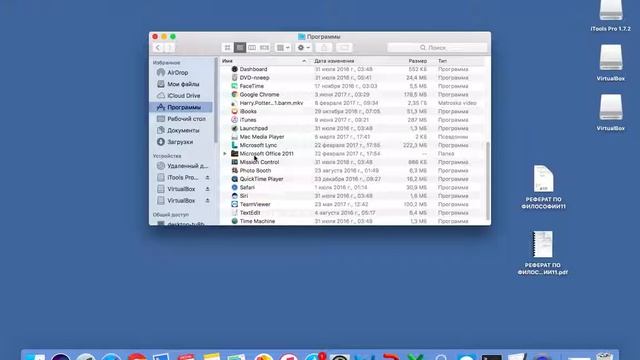This screenshot has width=640, height=360.
Task: Go back in Finder history
Action: tap(158, 48)
